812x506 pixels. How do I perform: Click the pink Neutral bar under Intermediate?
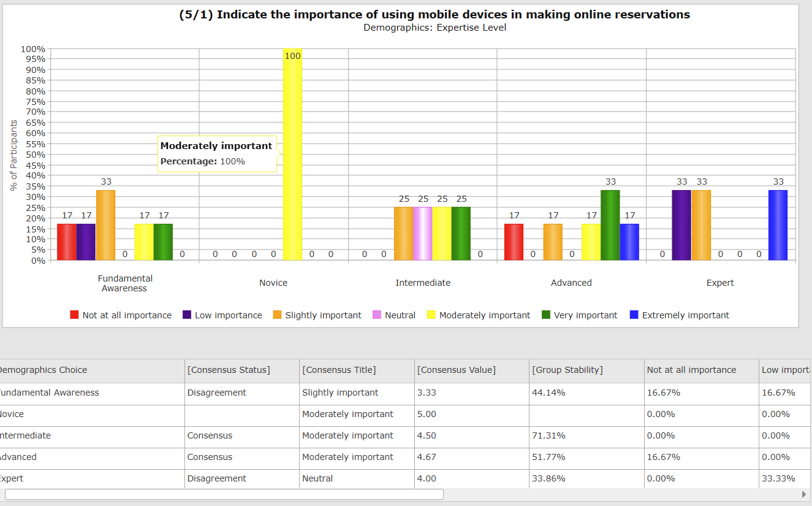423,234
